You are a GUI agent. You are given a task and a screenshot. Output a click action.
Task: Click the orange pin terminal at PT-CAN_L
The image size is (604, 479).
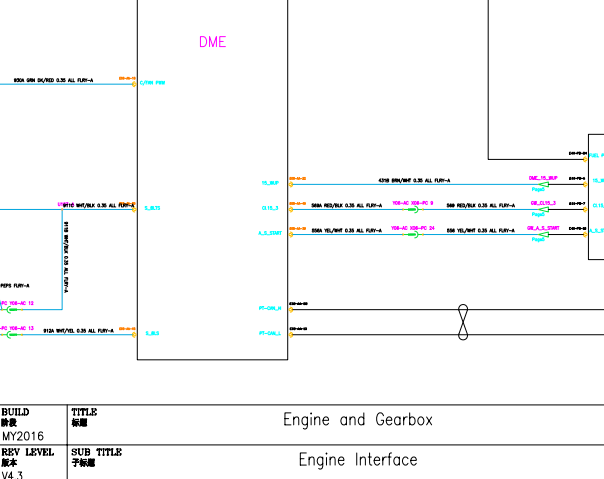coord(291,334)
